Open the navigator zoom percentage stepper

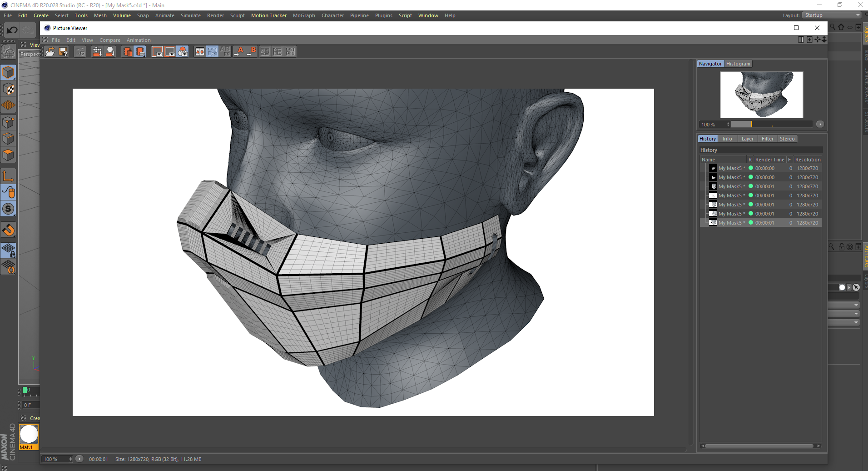[x=728, y=125]
